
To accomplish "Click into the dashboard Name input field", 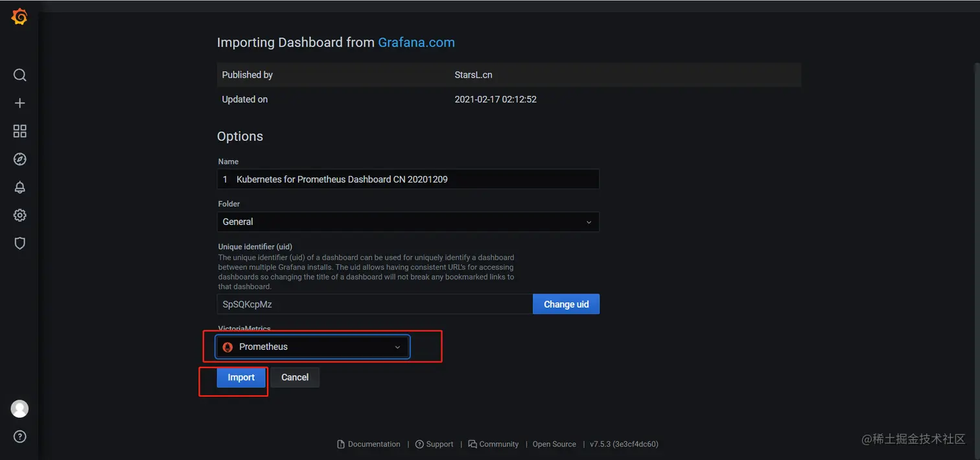I will pos(408,179).
